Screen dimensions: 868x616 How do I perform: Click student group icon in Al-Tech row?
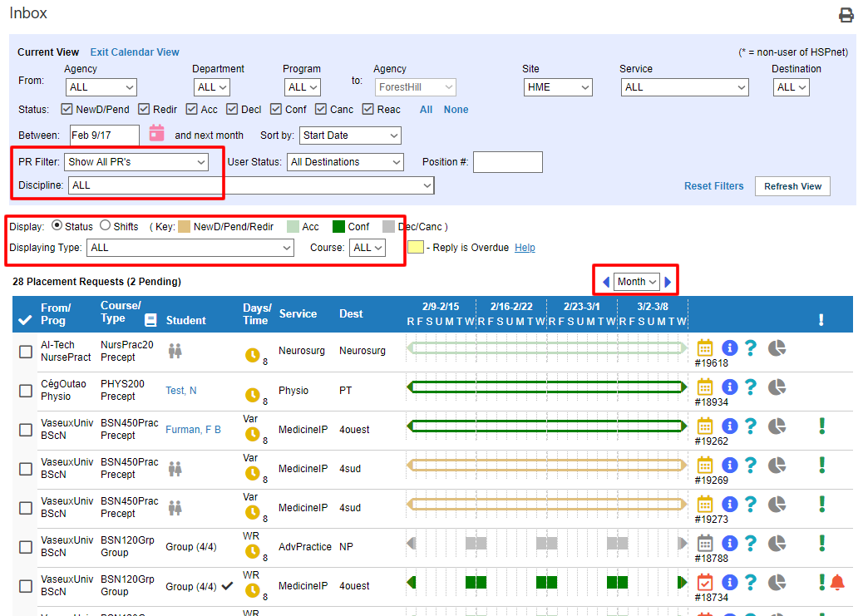(175, 350)
